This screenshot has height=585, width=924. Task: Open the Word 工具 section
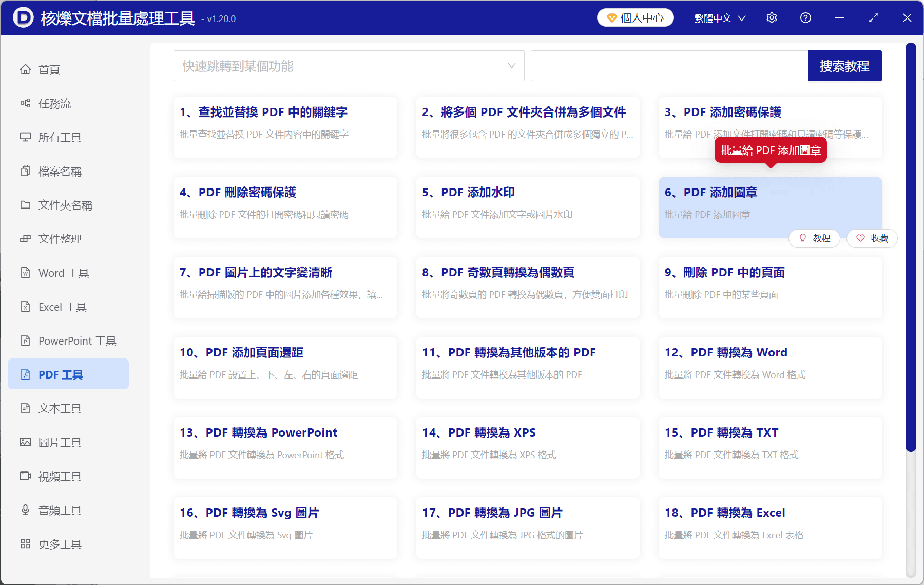click(x=63, y=273)
